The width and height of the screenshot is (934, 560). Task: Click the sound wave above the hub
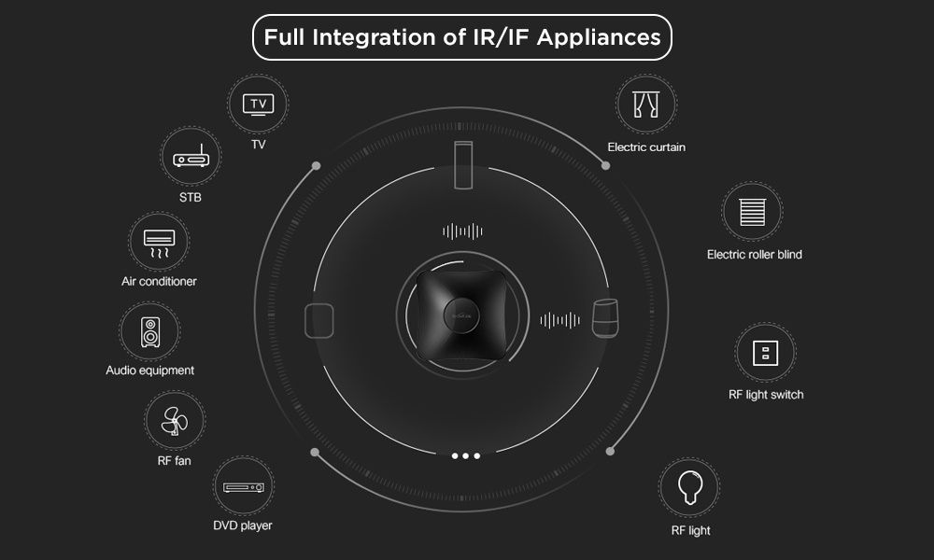(464, 231)
